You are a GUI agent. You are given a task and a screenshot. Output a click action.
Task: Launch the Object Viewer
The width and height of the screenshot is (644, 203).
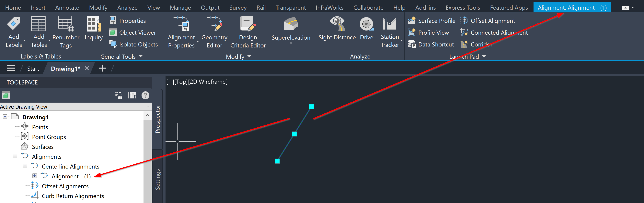[x=132, y=32]
